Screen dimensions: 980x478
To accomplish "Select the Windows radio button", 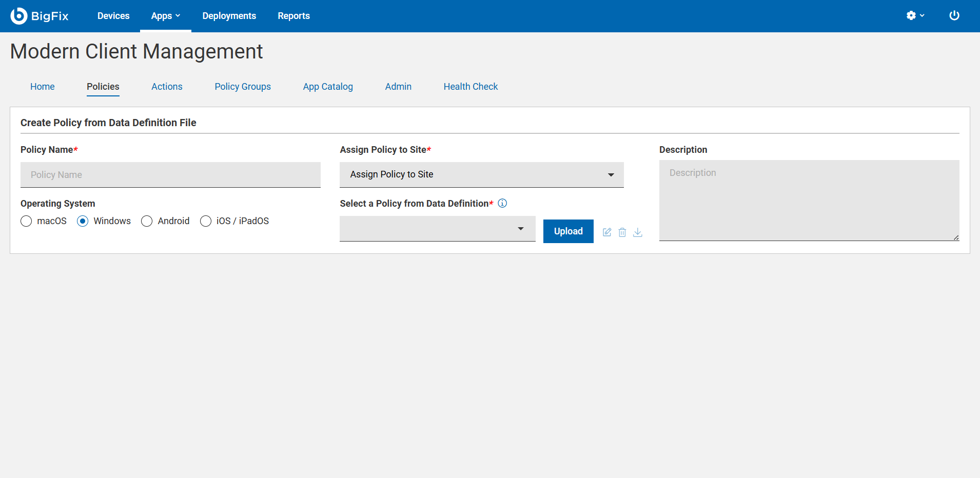I will click(x=83, y=221).
